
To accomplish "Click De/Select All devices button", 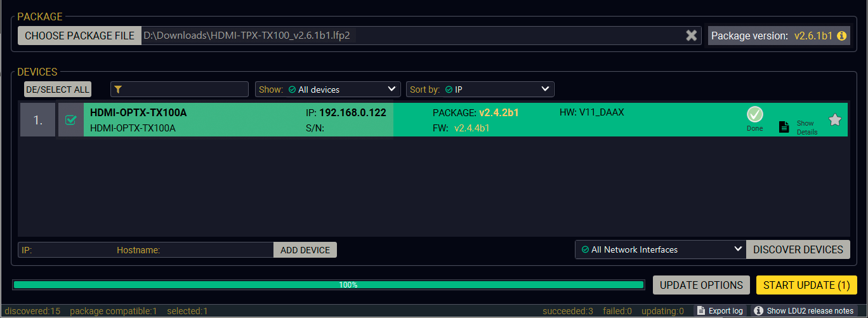I will (58, 89).
